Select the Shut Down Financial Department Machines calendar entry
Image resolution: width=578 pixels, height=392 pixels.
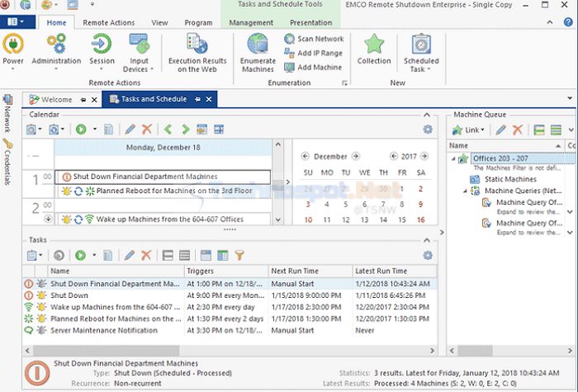(x=163, y=177)
